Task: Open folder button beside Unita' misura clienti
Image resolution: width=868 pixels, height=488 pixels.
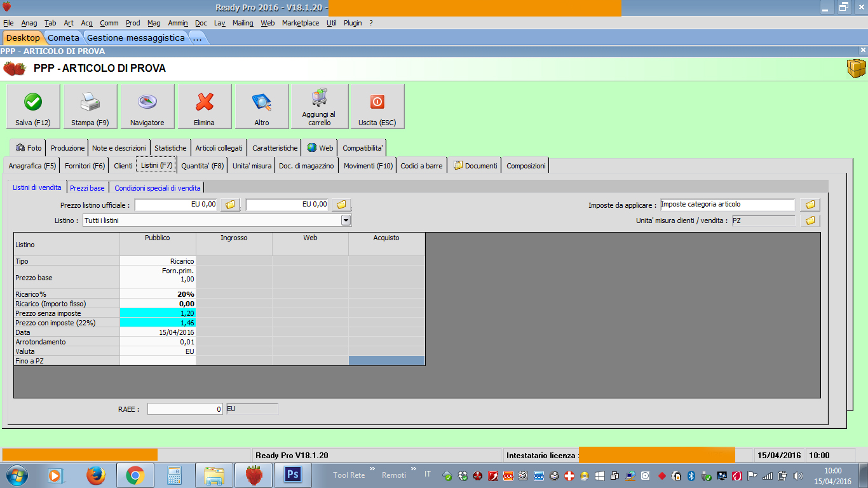Action: click(810, 220)
